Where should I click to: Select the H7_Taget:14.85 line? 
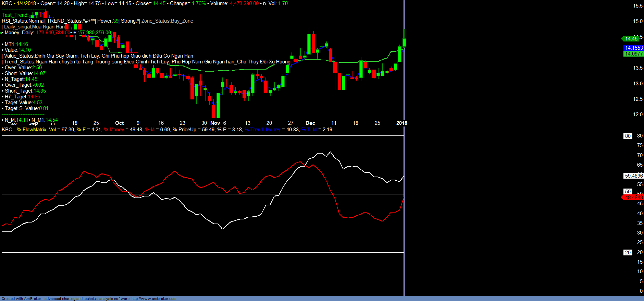pos(22,97)
